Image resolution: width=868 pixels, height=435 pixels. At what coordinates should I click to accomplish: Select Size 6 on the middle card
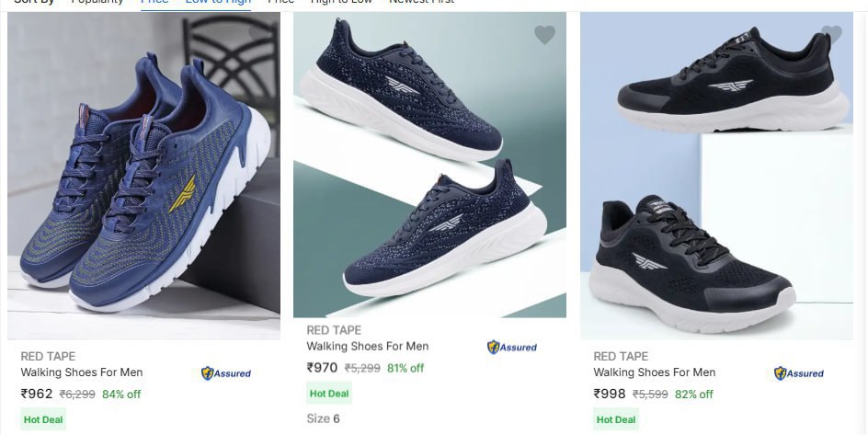click(324, 418)
